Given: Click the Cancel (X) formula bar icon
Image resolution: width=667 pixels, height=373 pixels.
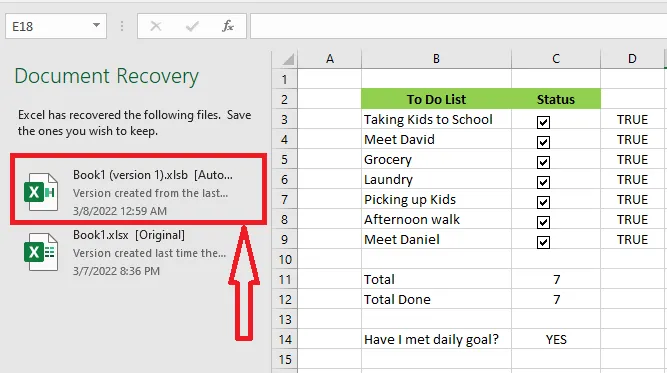Looking at the screenshot, I should pos(156,26).
